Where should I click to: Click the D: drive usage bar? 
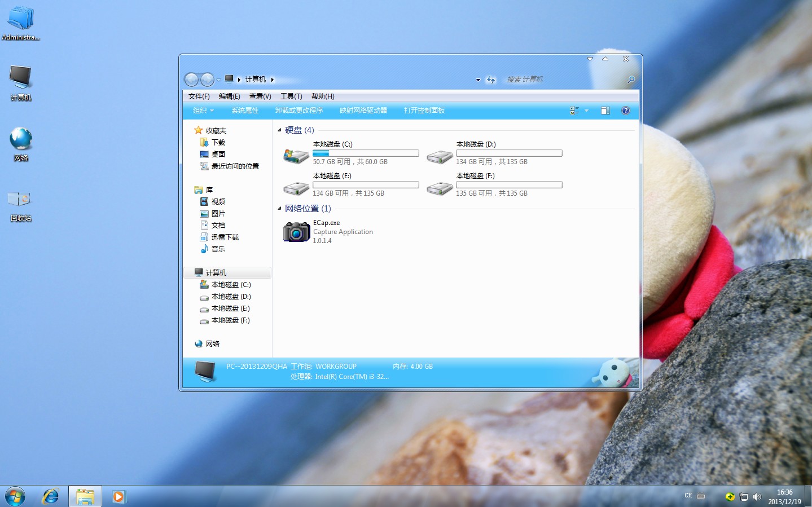pyautogui.click(x=509, y=153)
